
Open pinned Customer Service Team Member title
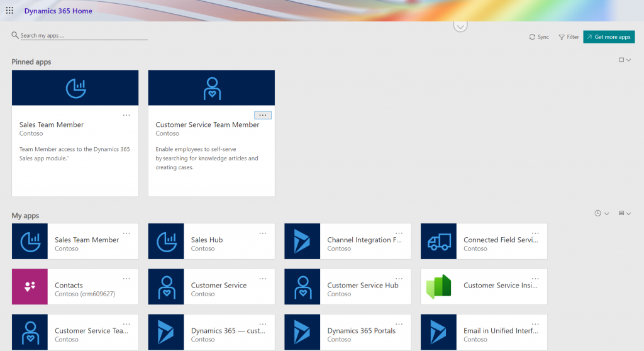[208, 125]
